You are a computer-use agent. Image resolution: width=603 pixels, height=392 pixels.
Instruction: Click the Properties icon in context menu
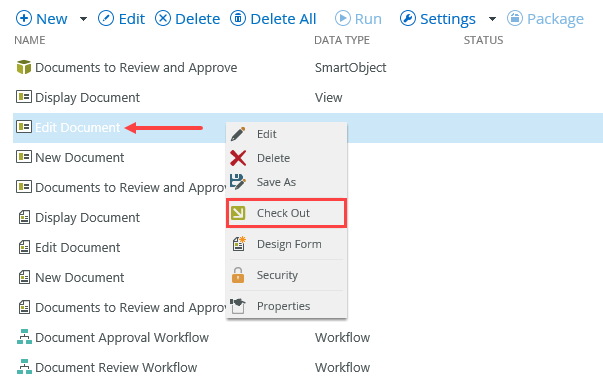point(238,306)
